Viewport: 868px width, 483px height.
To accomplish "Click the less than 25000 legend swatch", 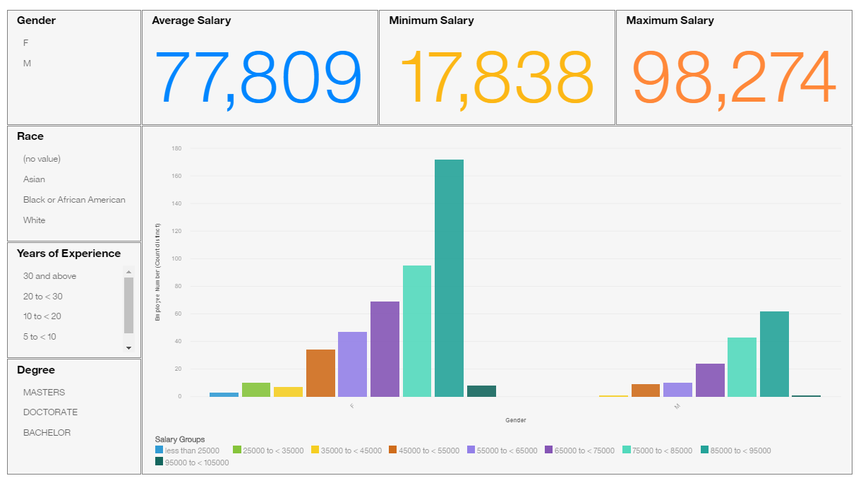I will point(159,451).
